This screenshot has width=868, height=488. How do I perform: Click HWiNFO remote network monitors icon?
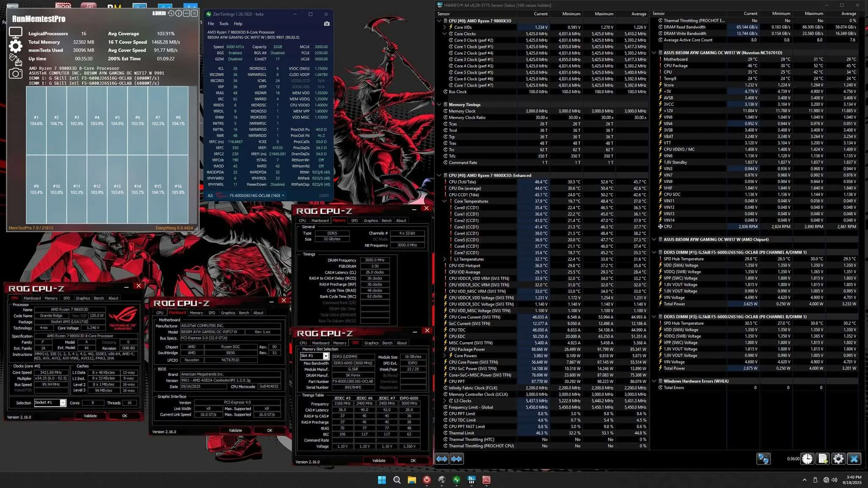pyautogui.click(x=763, y=459)
